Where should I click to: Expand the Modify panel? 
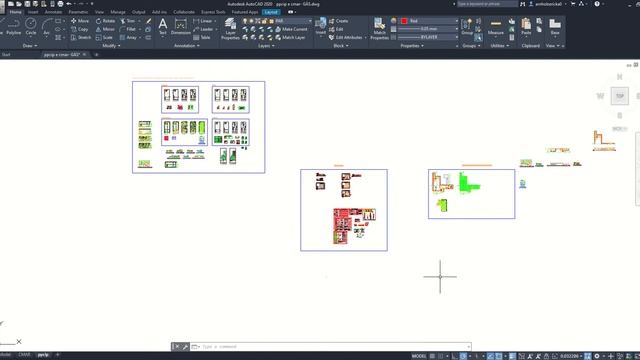click(x=111, y=46)
